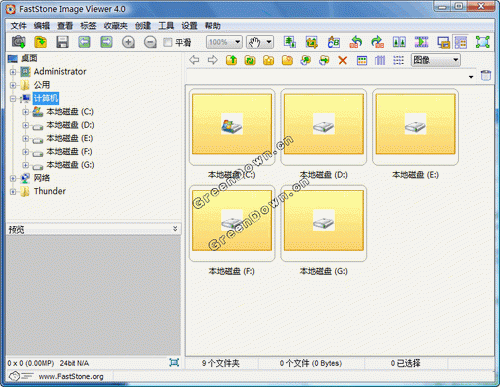Select the 本地磁盘 (D:) thumbnail
Viewport: 500px width, 387px height.
[324, 127]
